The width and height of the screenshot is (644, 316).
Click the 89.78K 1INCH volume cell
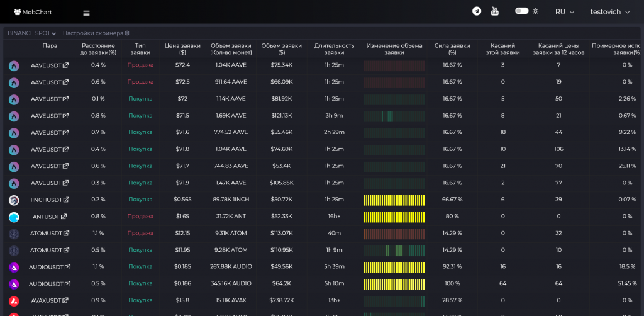pyautogui.click(x=231, y=200)
